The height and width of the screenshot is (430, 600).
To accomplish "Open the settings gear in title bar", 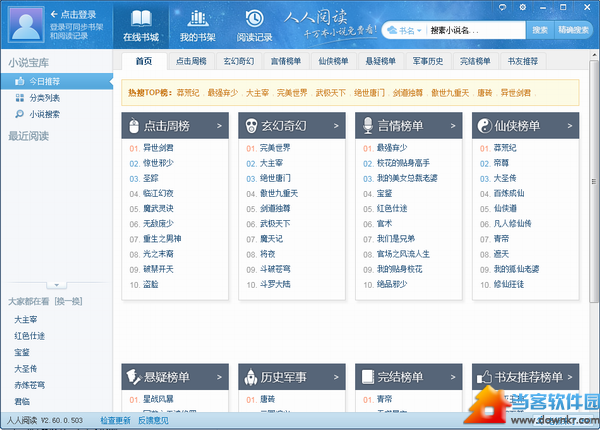I will pos(523,7).
